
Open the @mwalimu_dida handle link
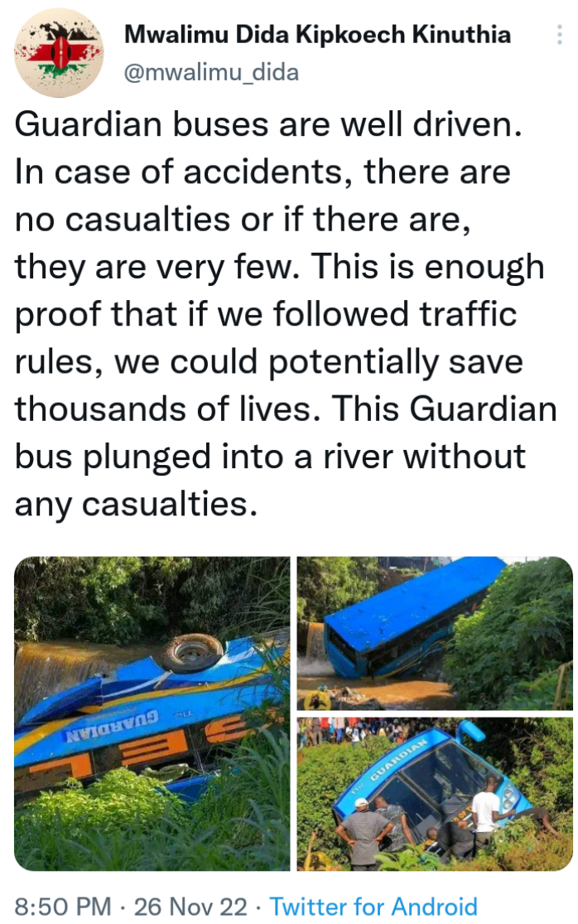coord(212,72)
